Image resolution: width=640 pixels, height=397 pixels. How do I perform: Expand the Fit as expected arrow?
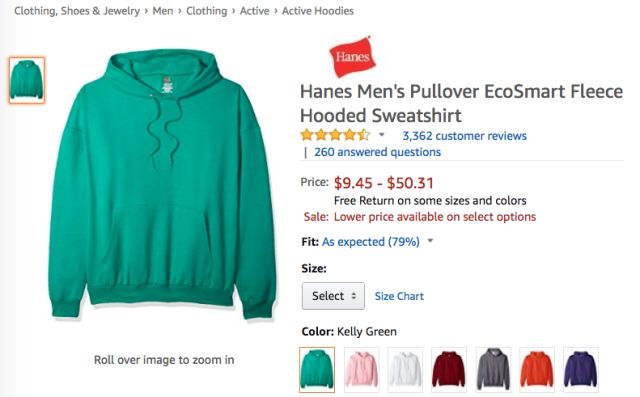tap(430, 241)
